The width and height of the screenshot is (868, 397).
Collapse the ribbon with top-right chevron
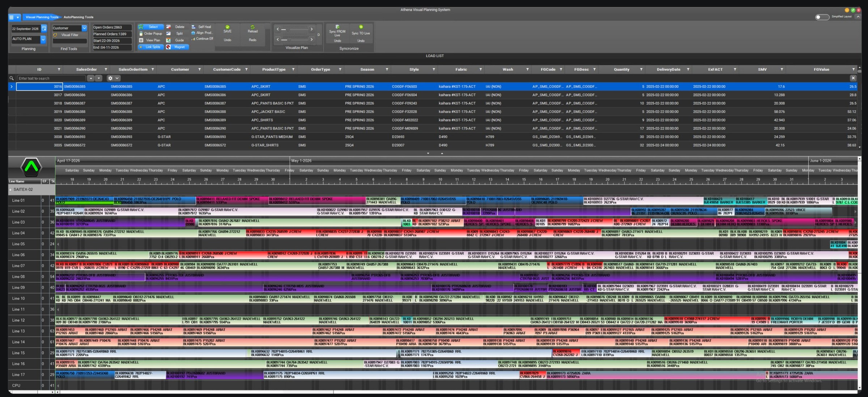click(x=858, y=17)
